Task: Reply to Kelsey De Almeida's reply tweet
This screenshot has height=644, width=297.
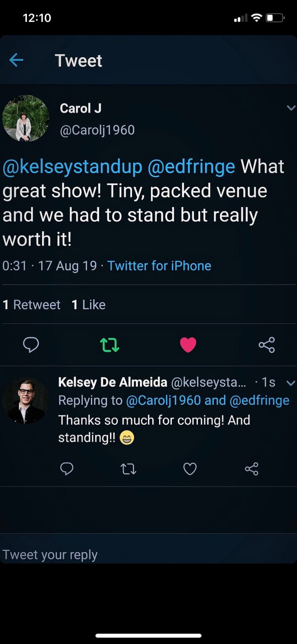Action: 67,469
